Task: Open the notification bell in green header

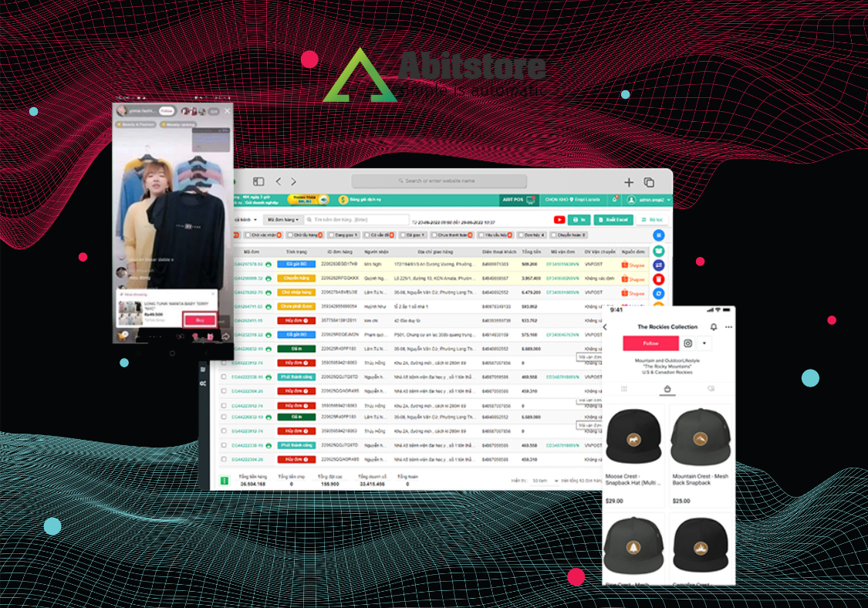Action: (614, 199)
